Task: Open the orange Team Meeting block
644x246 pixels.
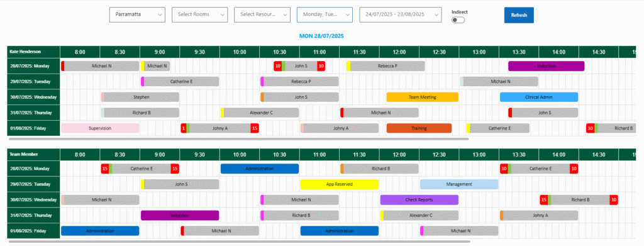Action: pyautogui.click(x=422, y=98)
